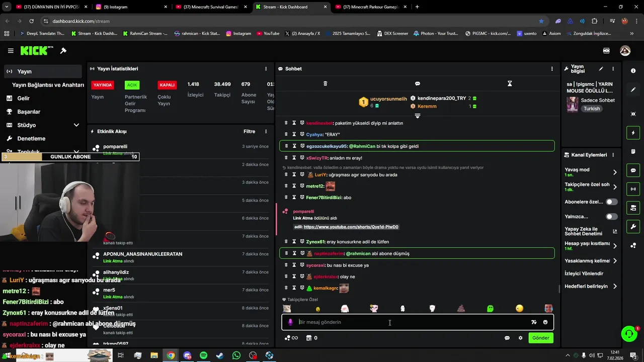Open Yapay Zeka ile Sohbet Denetimi external link

(615, 231)
